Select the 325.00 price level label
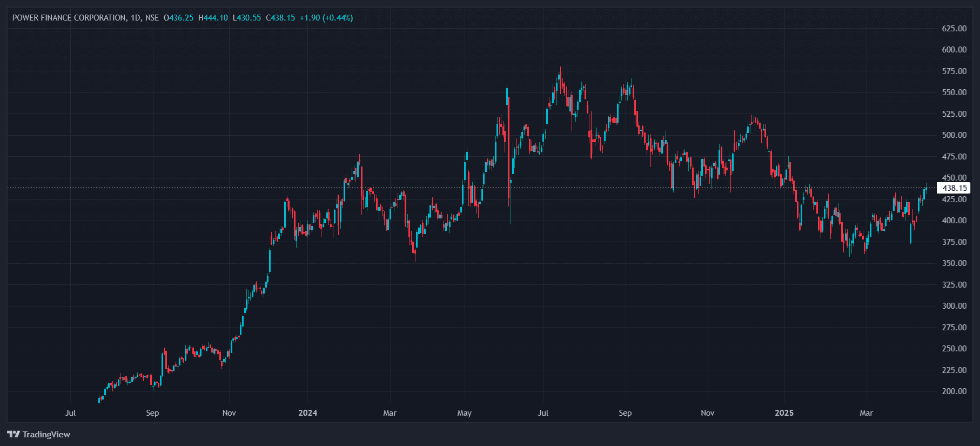The width and height of the screenshot is (980, 446). point(954,284)
